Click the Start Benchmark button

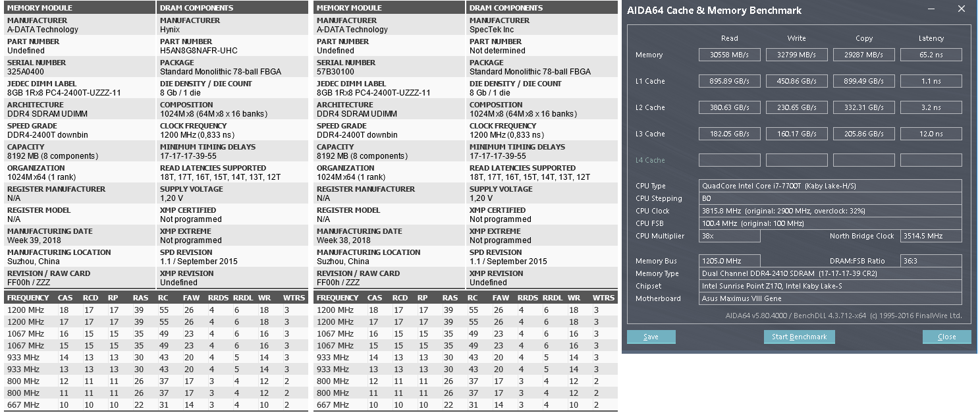click(799, 337)
